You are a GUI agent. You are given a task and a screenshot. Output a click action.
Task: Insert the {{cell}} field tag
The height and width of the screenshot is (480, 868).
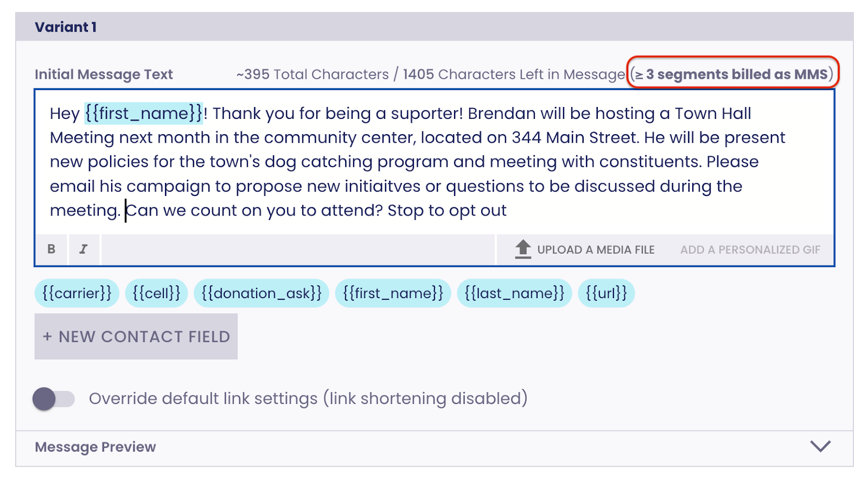[x=156, y=293]
